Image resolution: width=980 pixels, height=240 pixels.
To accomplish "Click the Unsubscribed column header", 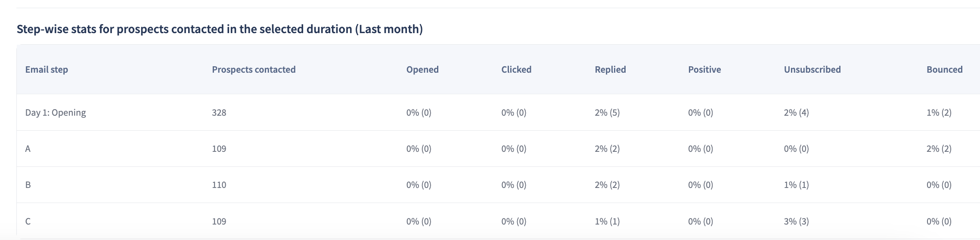I will [812, 70].
